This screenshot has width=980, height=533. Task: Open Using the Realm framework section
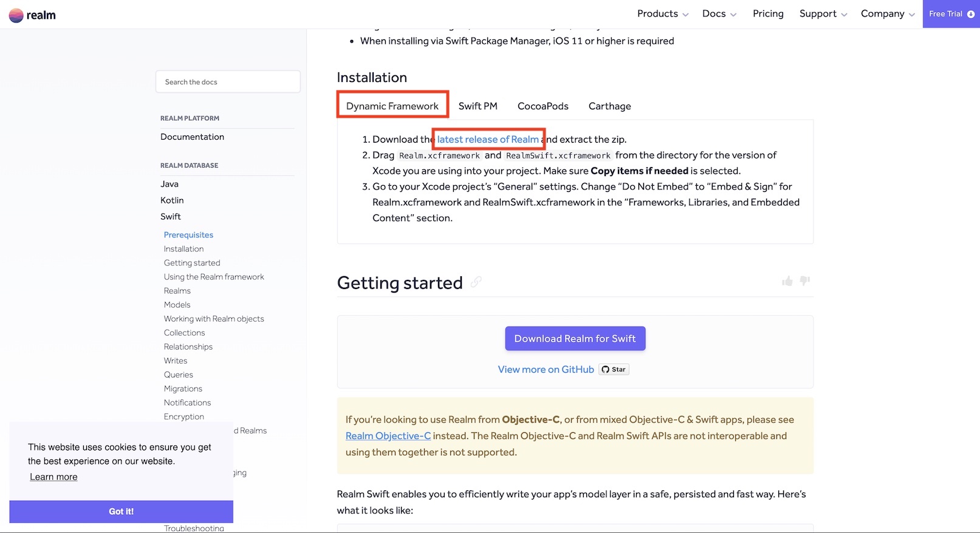coord(214,277)
